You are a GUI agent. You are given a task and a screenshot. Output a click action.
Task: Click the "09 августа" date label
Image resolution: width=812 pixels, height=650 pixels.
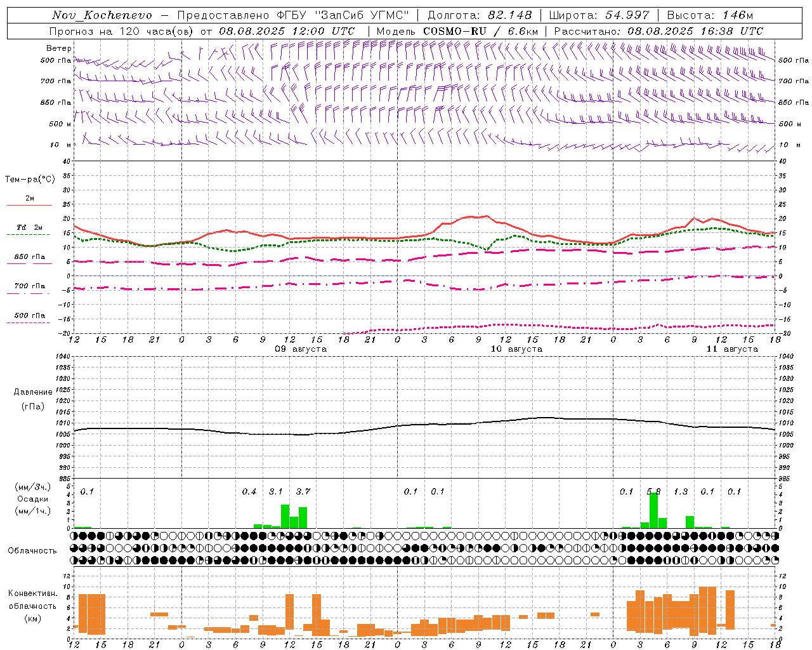point(301,349)
